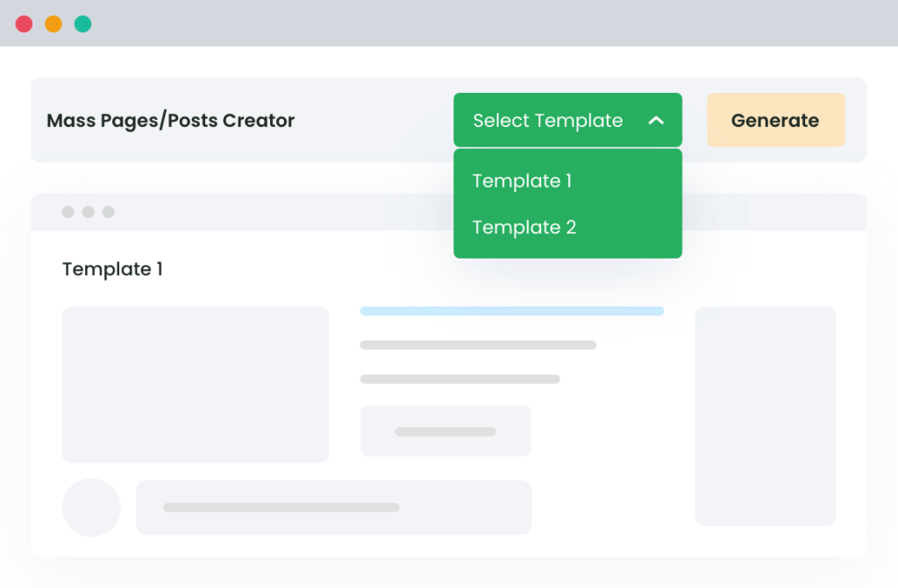Click the tall sidebar placeholder in the preview
The height and width of the screenshot is (588, 898).
[x=765, y=416]
